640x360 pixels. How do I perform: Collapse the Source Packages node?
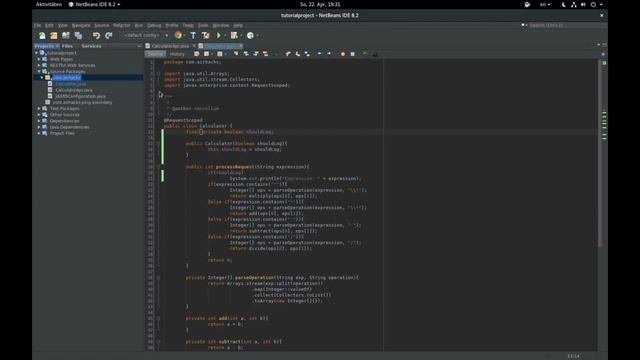[x=39, y=71]
